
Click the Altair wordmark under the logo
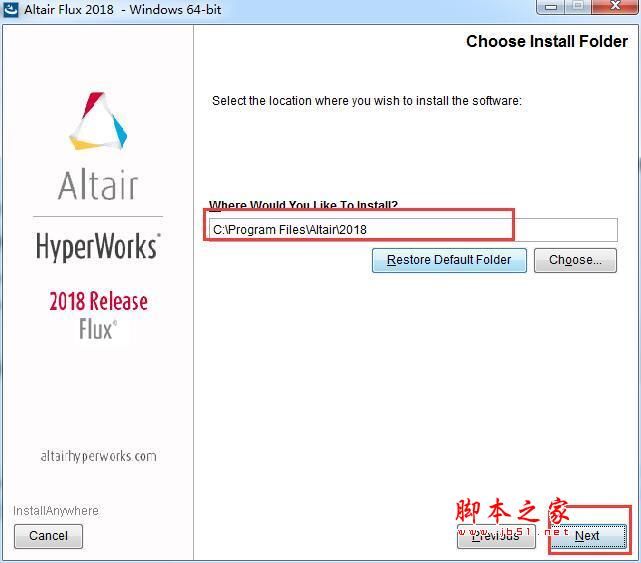(98, 185)
